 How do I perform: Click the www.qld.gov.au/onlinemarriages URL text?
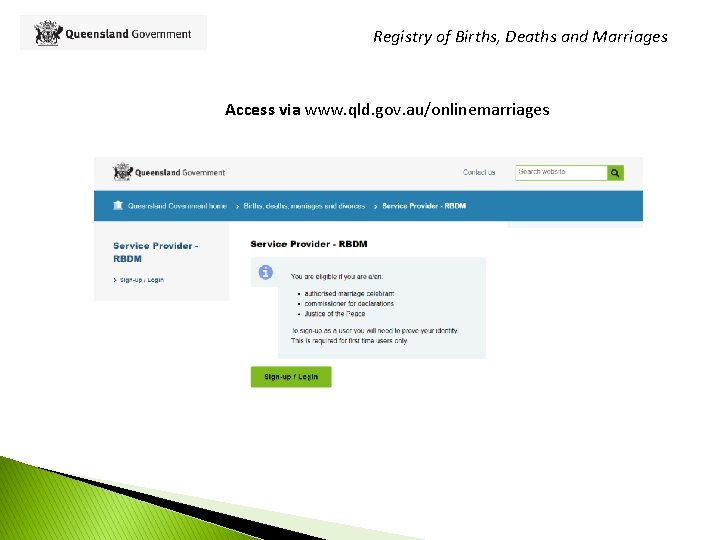point(427,110)
